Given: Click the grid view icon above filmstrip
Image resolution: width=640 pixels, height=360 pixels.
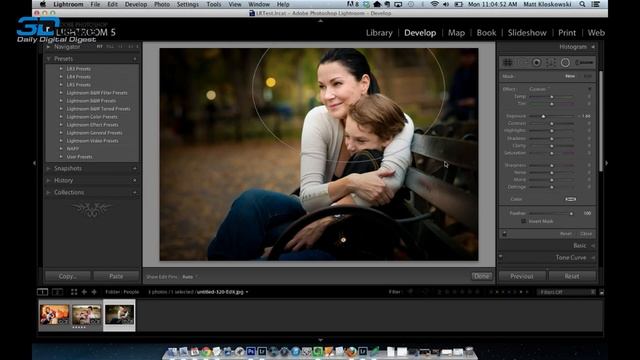Looking at the screenshot, I should pyautogui.click(x=74, y=292).
